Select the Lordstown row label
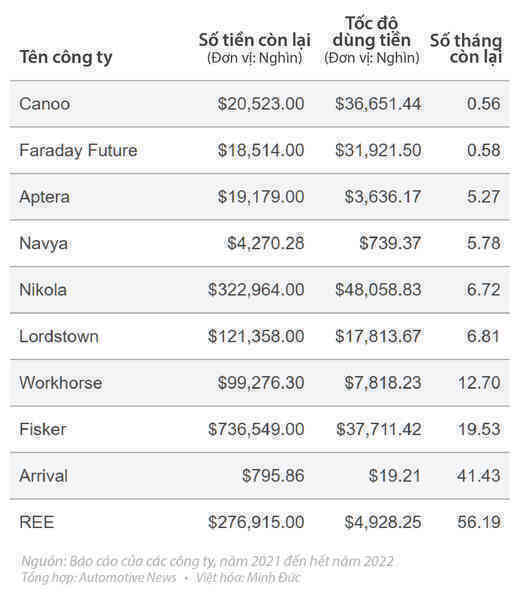 point(59,337)
